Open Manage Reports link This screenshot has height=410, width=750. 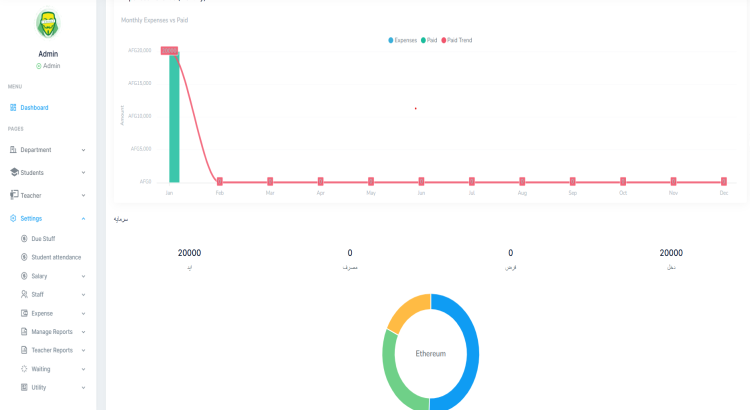point(52,332)
